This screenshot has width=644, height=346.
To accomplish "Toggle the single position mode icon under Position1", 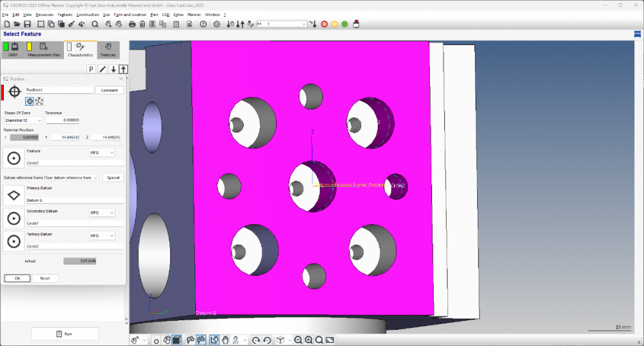I will click(30, 101).
